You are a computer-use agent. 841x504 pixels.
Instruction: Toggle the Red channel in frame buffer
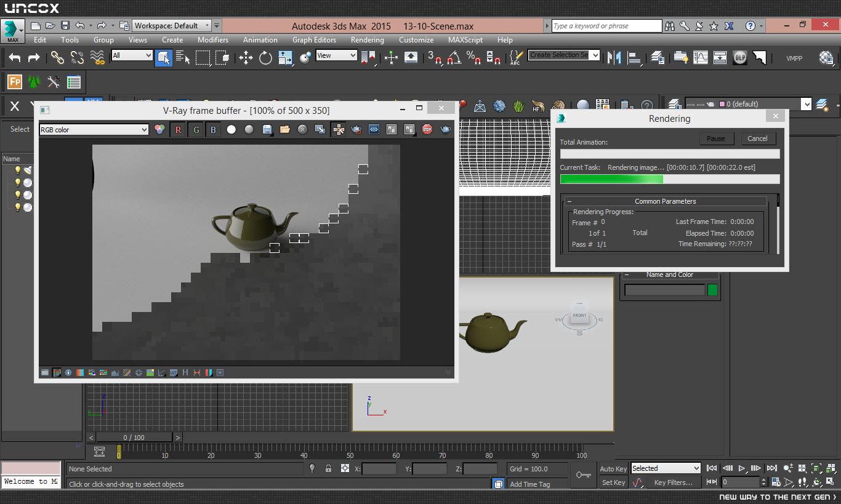tap(178, 129)
